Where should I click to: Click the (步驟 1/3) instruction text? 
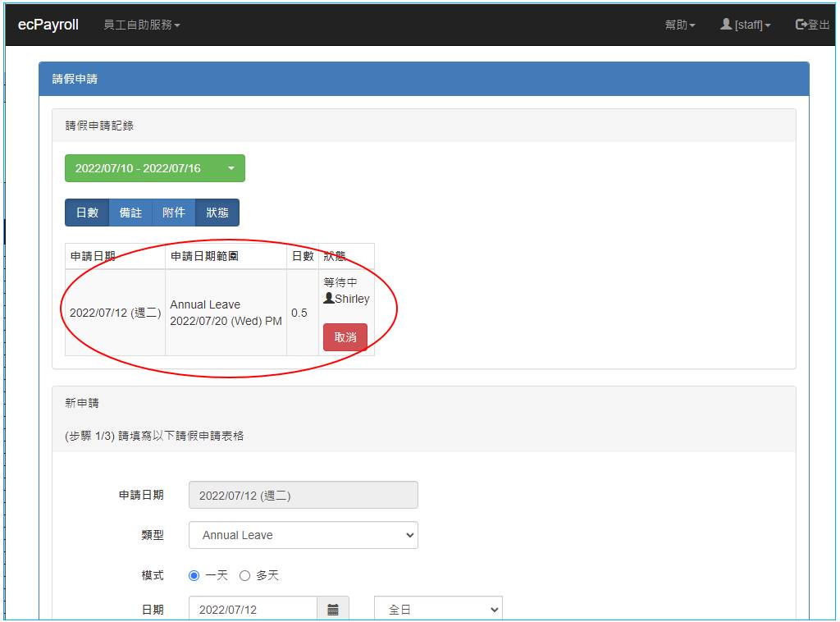pos(154,436)
